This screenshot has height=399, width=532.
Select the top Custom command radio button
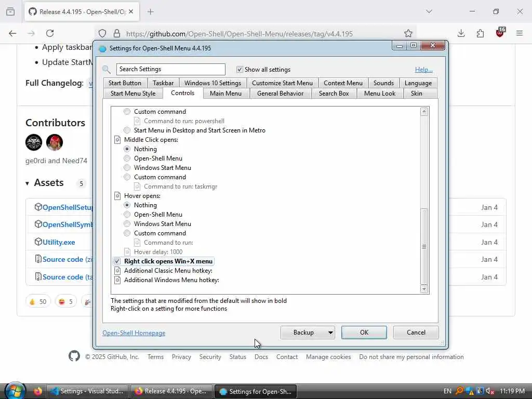[x=127, y=112]
